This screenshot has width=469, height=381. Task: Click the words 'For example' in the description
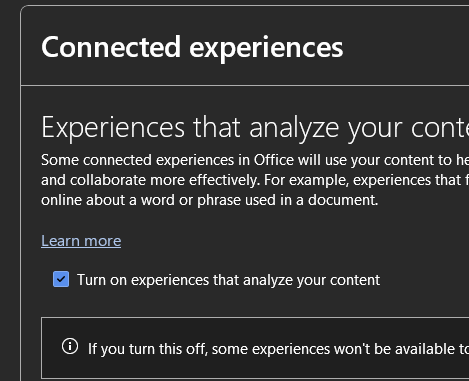pos(305,180)
